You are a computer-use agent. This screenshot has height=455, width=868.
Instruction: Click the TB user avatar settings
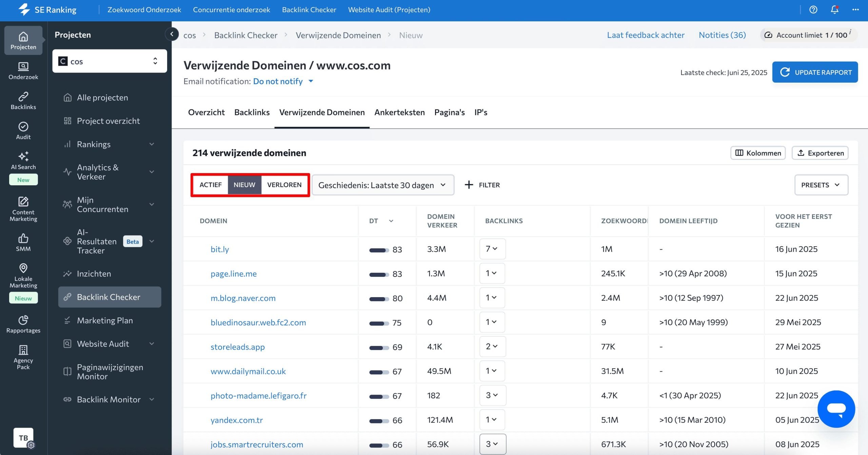23,438
